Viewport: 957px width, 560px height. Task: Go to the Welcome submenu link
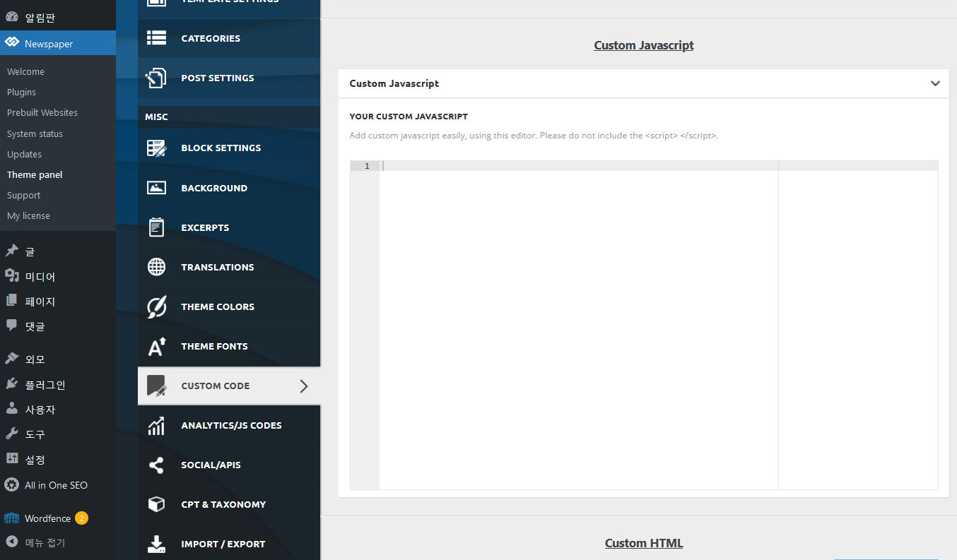click(25, 71)
